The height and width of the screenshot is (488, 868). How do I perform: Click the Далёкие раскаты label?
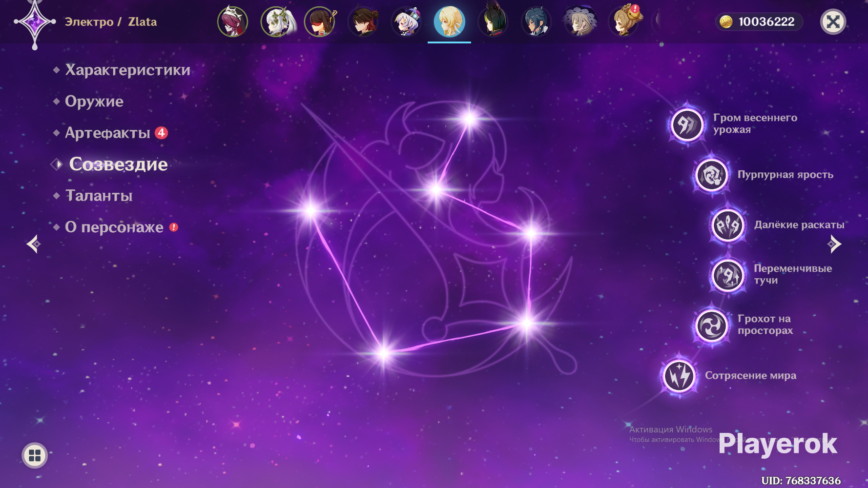(799, 224)
